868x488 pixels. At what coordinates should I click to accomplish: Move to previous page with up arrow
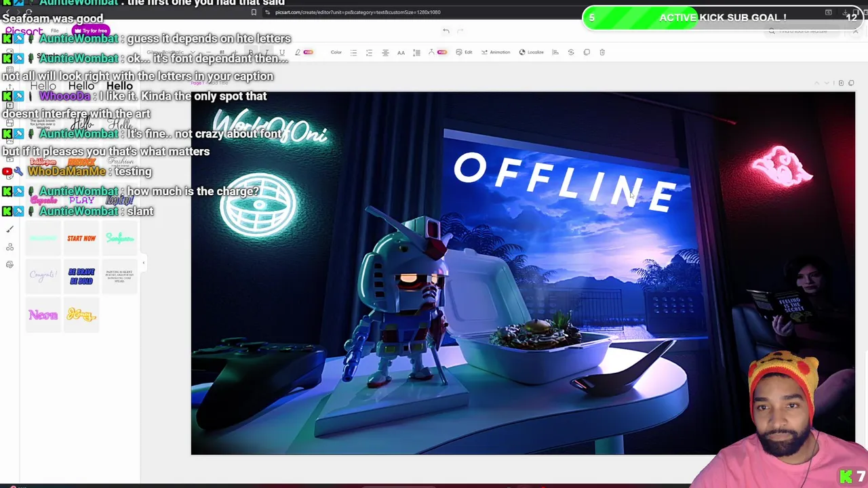tap(817, 83)
